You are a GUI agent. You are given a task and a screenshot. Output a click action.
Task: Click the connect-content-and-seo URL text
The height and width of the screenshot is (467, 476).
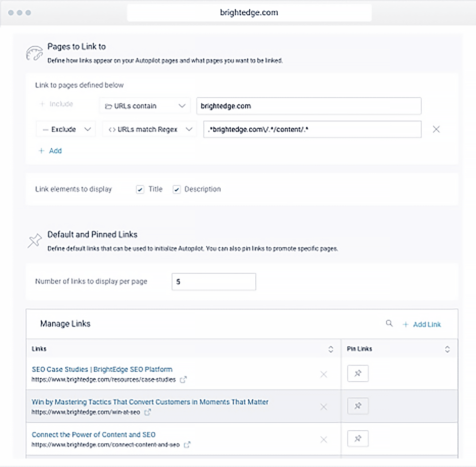click(x=105, y=445)
